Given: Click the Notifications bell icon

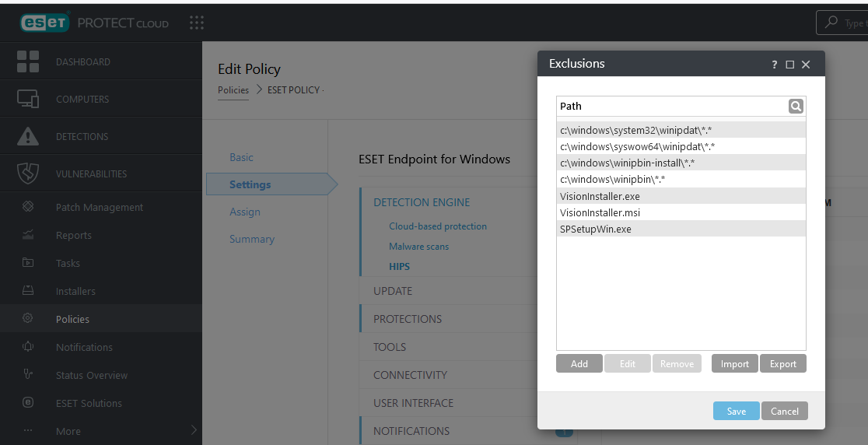Looking at the screenshot, I should [28, 346].
